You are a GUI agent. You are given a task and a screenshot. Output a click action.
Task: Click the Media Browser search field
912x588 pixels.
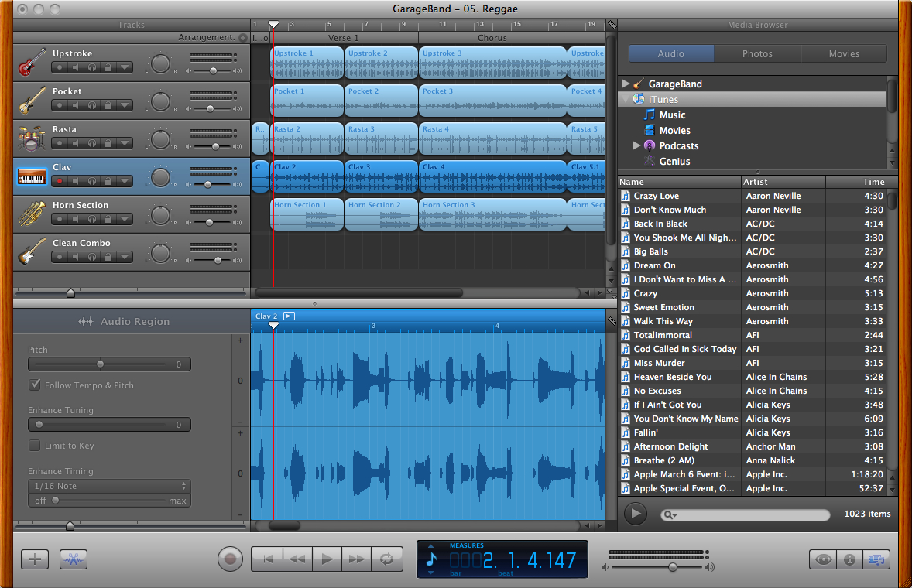click(746, 514)
